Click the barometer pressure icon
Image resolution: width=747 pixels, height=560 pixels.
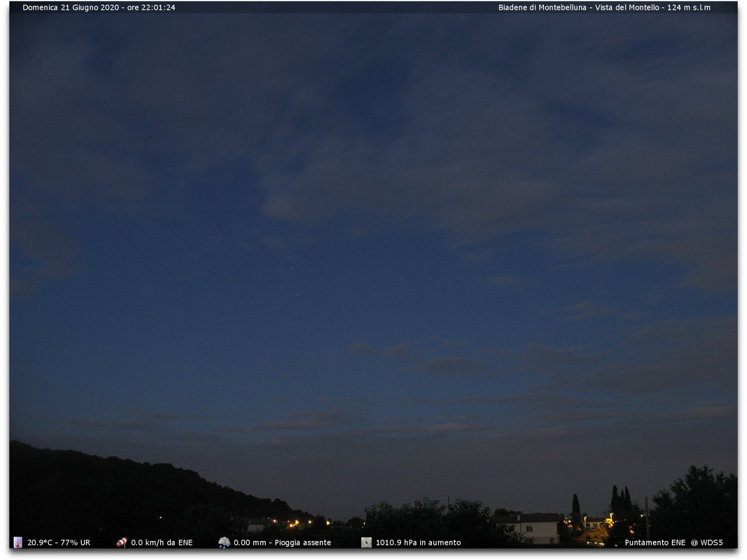(x=366, y=542)
